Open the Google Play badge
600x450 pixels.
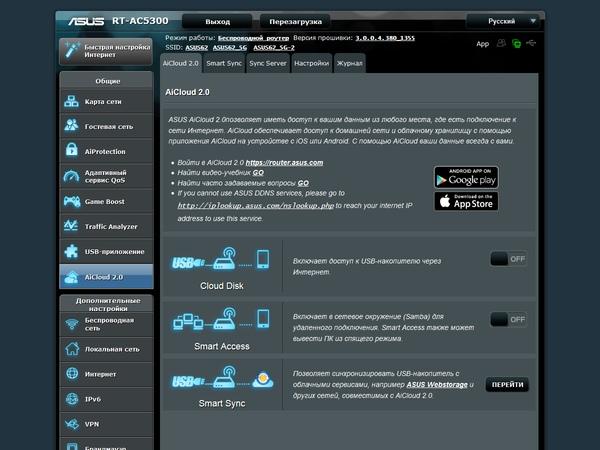[466, 177]
